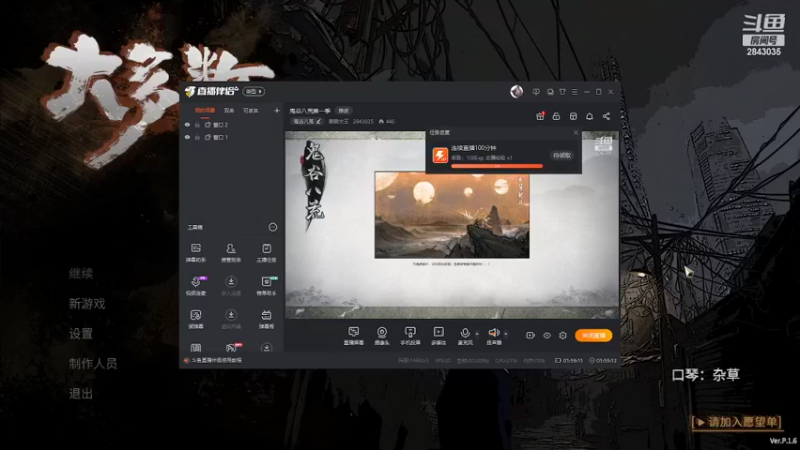Open stream settings gear icon
800x450 pixels.
coord(563,335)
